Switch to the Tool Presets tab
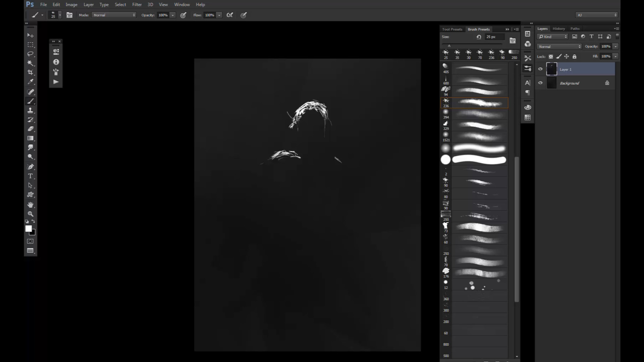The image size is (644, 362). (x=452, y=29)
